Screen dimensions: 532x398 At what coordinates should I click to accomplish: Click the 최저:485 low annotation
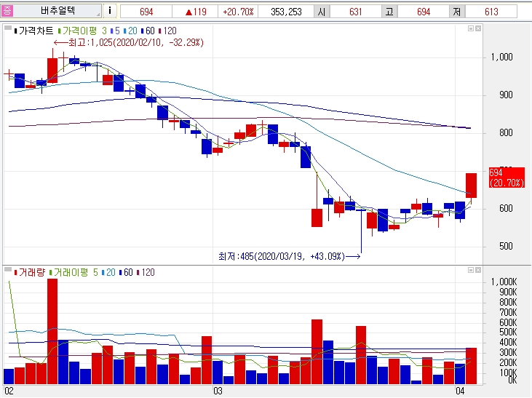pos(289,256)
